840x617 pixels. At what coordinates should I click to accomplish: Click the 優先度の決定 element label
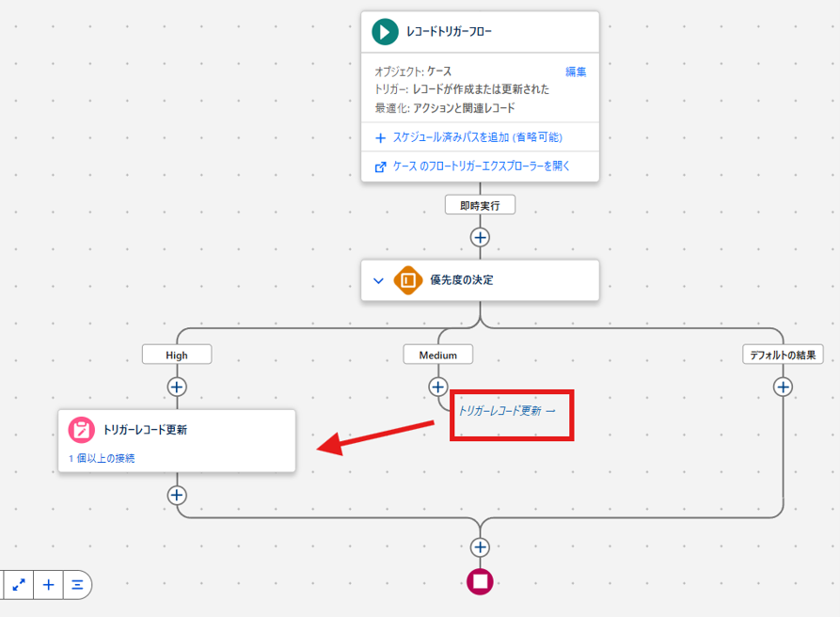462,280
